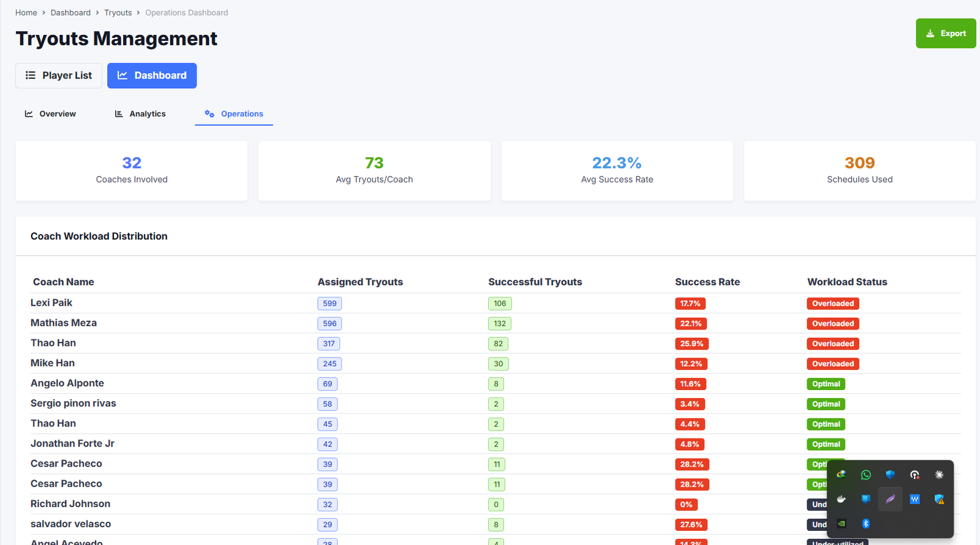
Task: Open the Player List view
Action: pyautogui.click(x=59, y=75)
